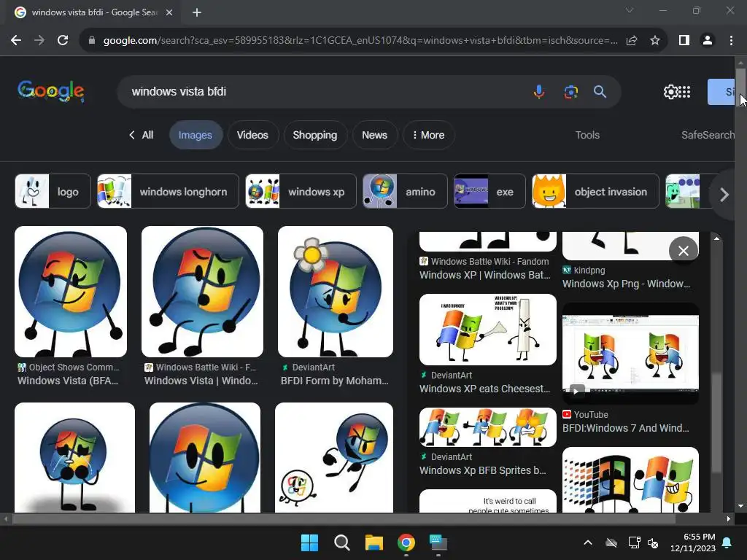Viewport: 747px width, 560px height.
Task: Open the Windows XP Windows Battle link
Action: [484, 275]
